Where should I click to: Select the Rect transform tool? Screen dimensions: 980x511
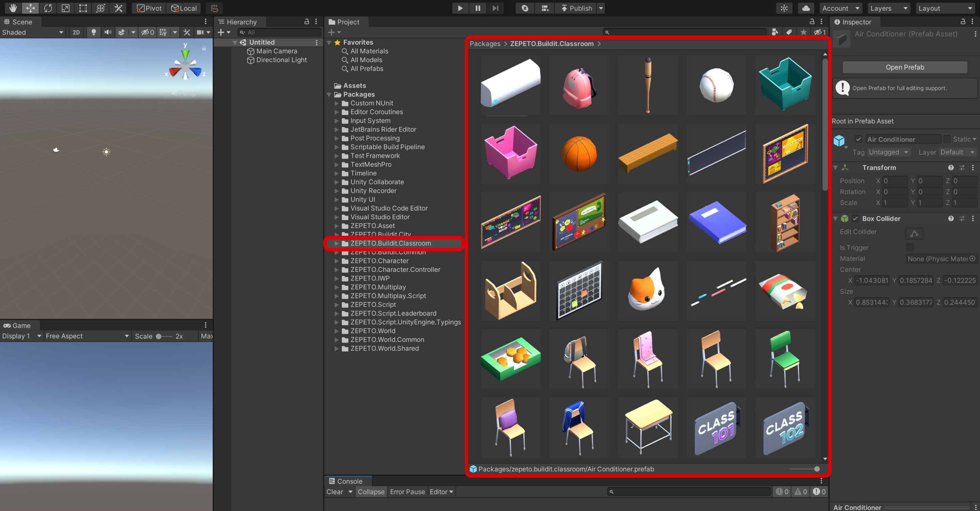(x=83, y=8)
